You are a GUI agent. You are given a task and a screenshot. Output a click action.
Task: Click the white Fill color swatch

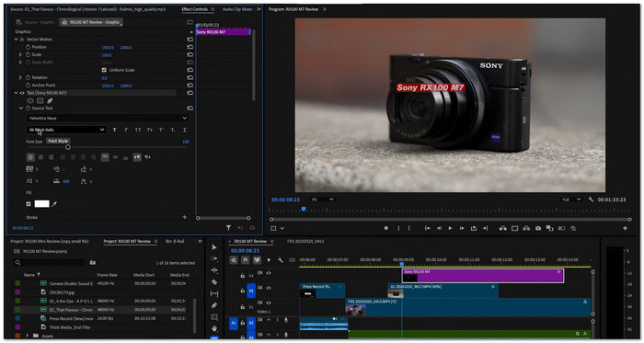click(x=42, y=204)
